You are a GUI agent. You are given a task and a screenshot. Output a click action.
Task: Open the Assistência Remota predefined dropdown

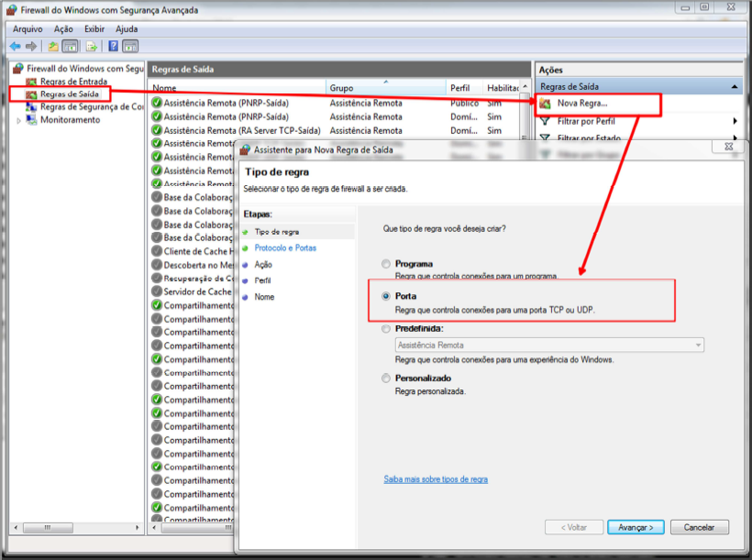point(549,345)
